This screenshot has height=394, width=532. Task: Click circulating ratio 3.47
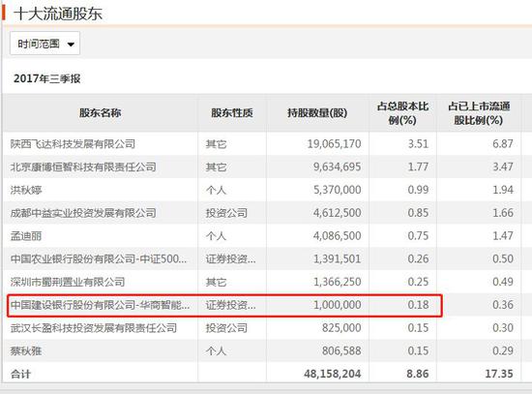[503, 167]
